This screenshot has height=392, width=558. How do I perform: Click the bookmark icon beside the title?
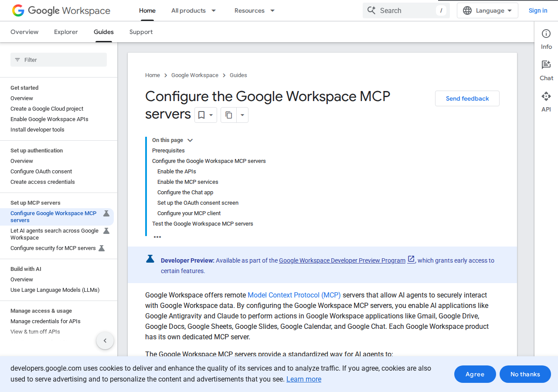(201, 115)
